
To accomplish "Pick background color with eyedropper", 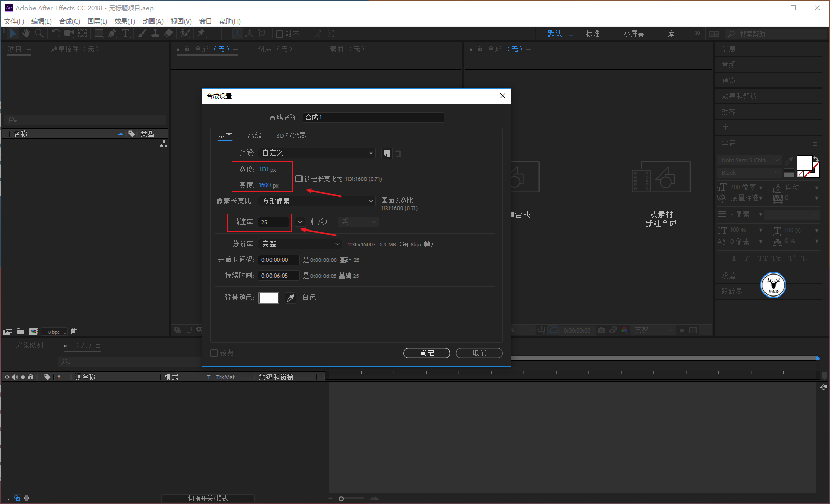I will [x=290, y=298].
